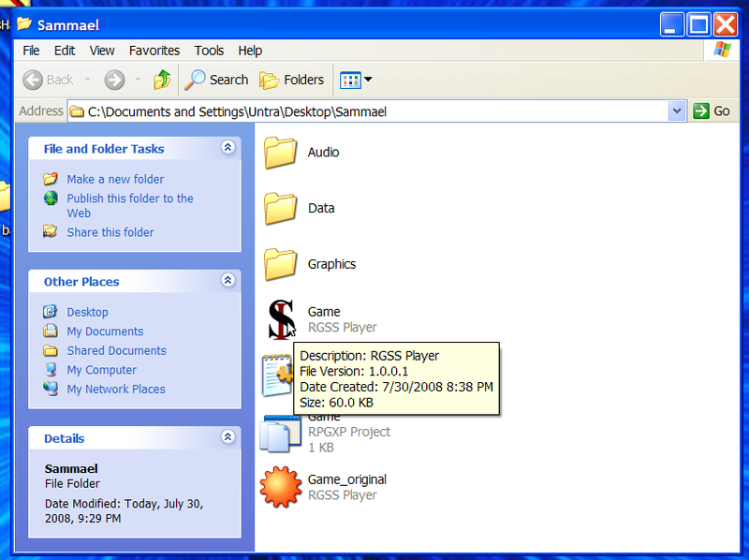The height and width of the screenshot is (560, 749).
Task: Click the My Documents folder icon
Action: point(51,331)
